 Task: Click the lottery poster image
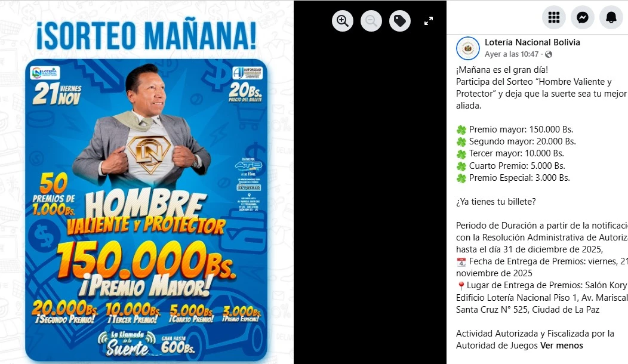[147, 182]
